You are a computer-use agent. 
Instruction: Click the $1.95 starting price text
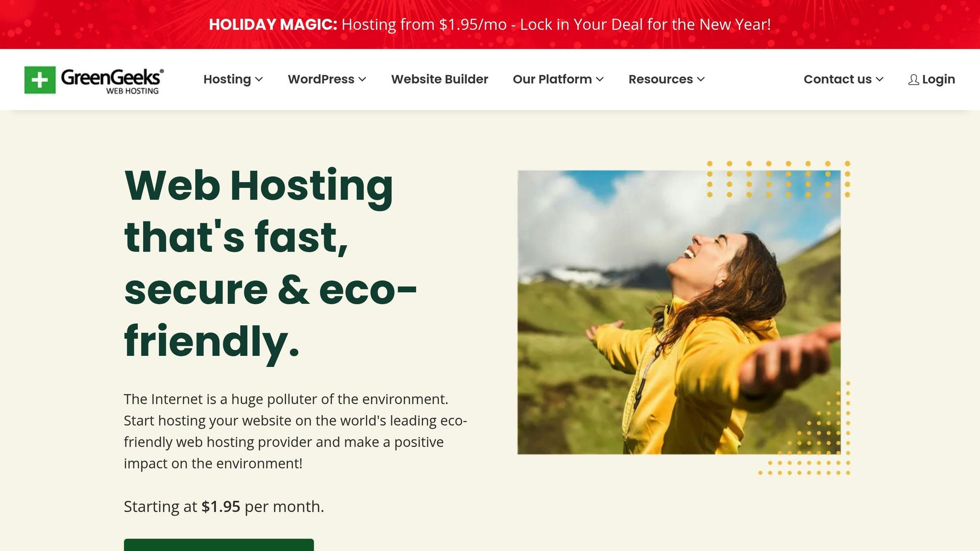(221, 507)
